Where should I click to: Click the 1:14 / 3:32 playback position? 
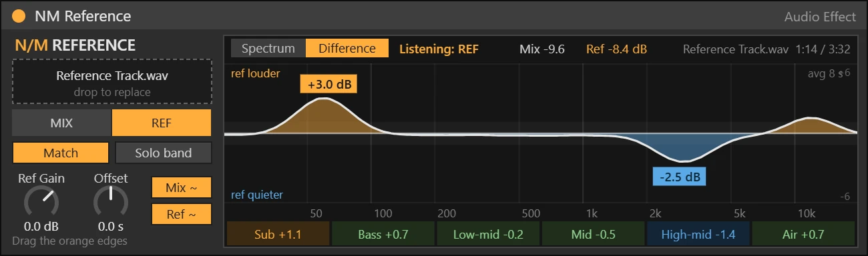pos(823,49)
